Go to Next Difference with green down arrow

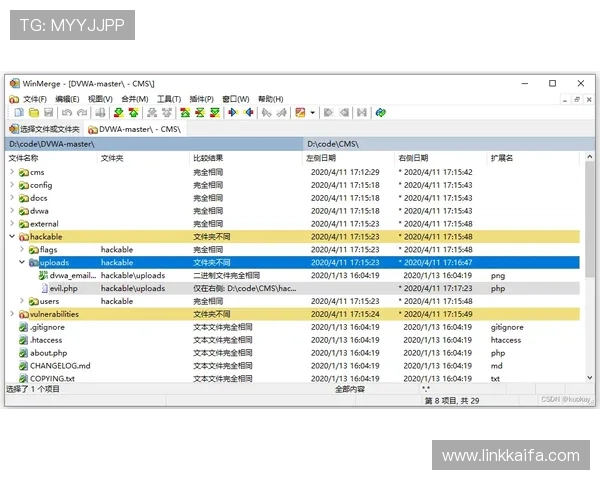point(119,113)
